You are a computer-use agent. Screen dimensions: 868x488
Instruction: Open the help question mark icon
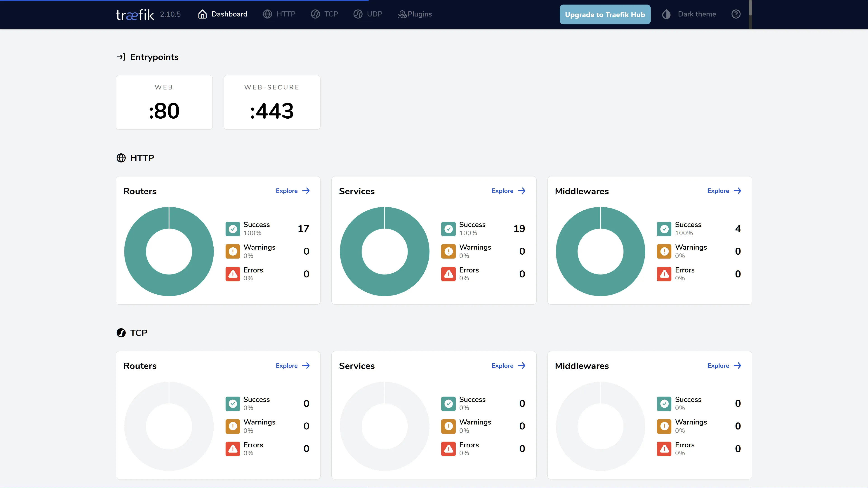736,14
